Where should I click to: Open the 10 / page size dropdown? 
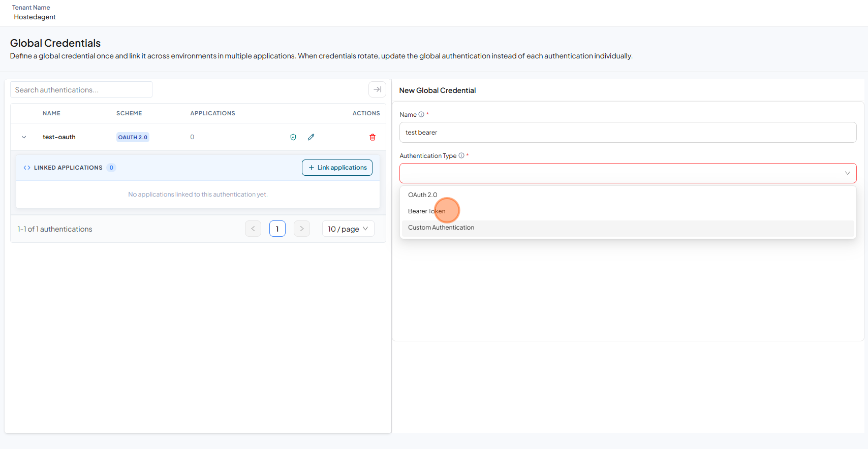(x=348, y=229)
